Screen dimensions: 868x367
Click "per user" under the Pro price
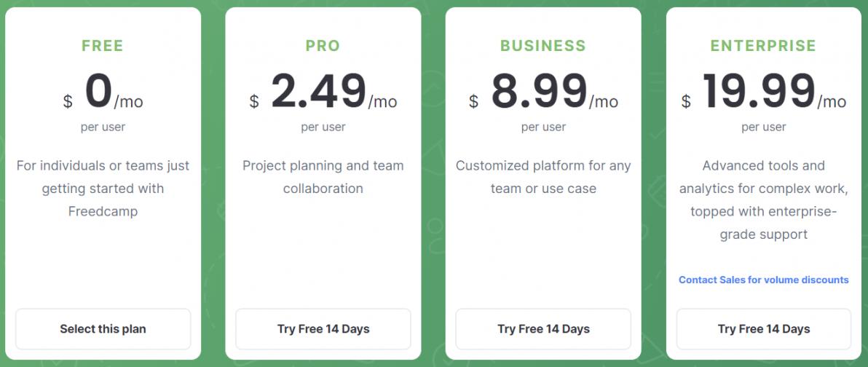pyautogui.click(x=323, y=127)
